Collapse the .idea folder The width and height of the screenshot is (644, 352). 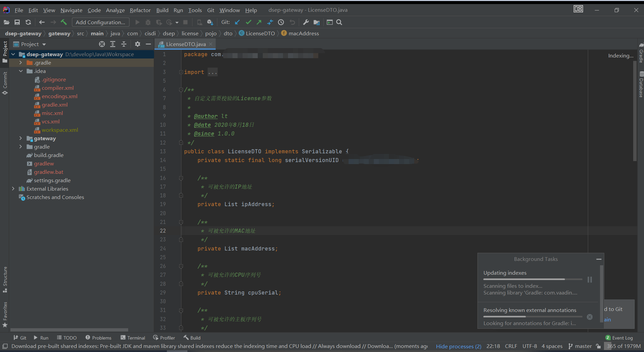pos(21,71)
